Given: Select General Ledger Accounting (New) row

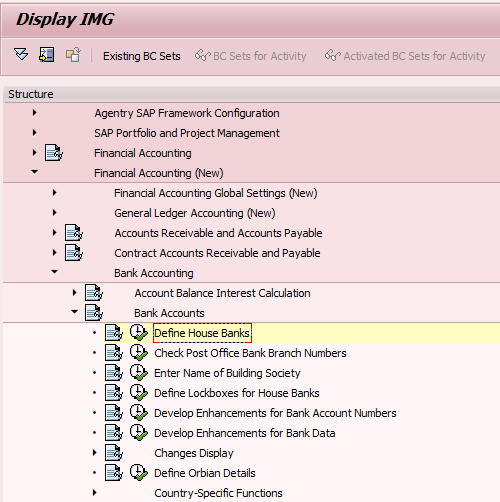Looking at the screenshot, I should click(x=252, y=213).
